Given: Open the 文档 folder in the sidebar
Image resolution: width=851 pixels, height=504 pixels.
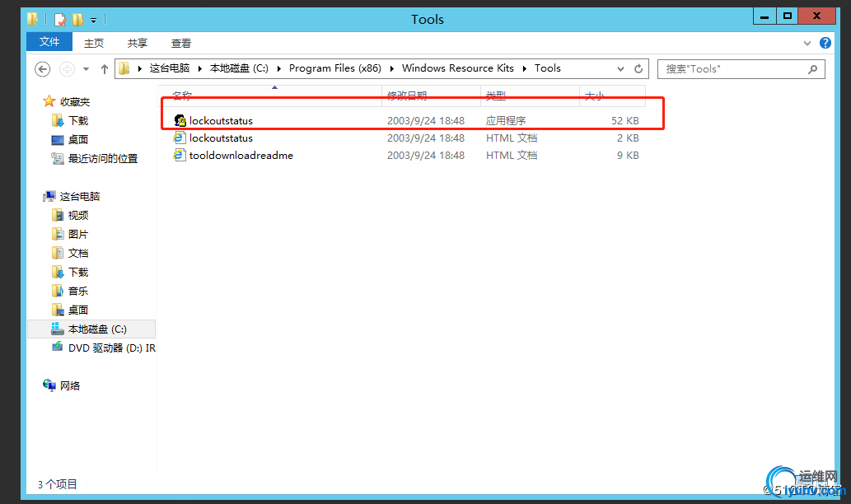Looking at the screenshot, I should [78, 254].
